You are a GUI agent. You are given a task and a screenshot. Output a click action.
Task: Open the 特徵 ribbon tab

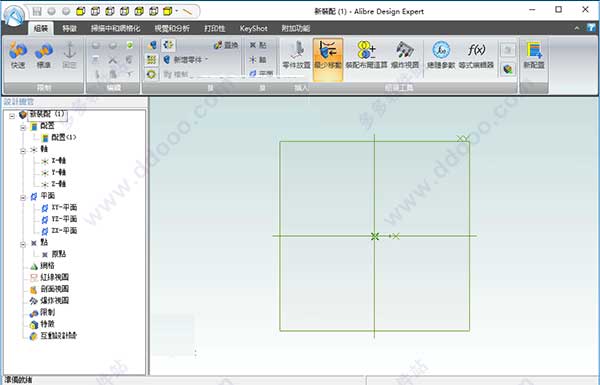[70, 28]
